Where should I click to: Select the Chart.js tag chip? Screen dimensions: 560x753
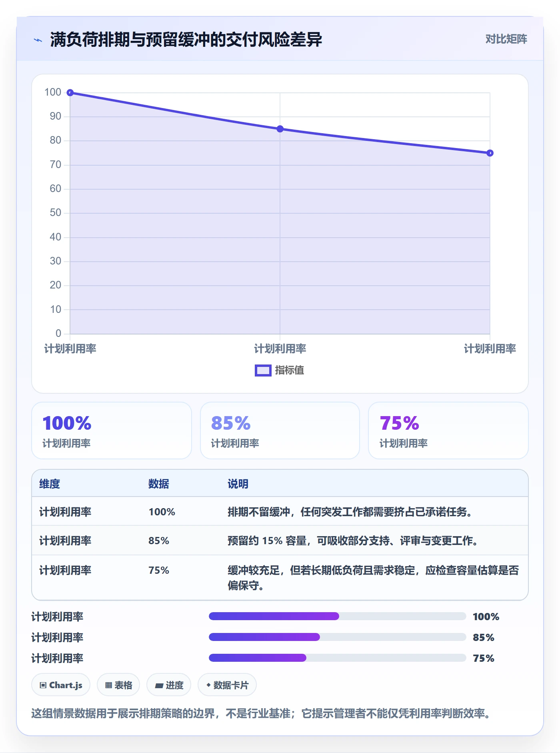61,685
